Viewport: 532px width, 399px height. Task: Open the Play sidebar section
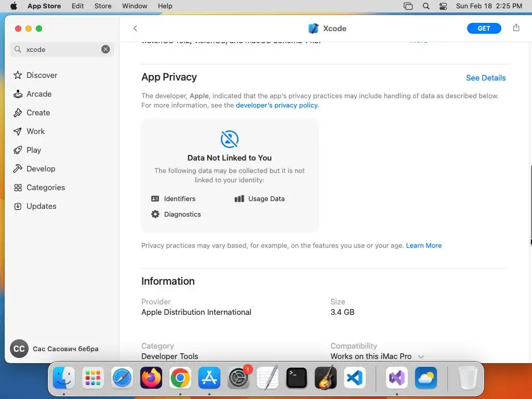(27, 150)
